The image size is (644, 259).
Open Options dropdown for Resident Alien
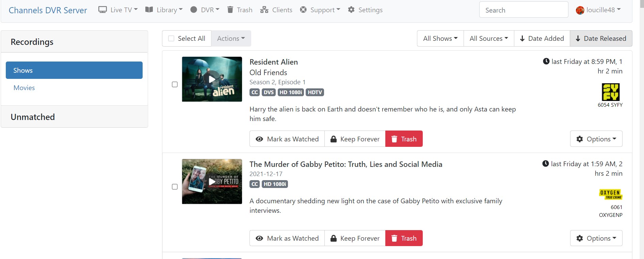[x=596, y=139]
